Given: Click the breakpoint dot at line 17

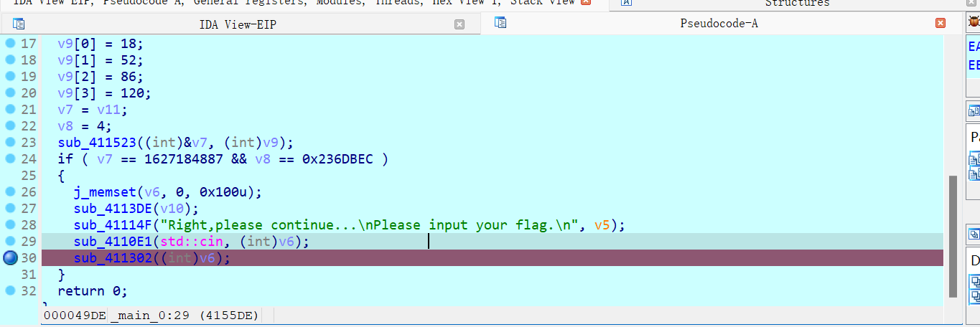Looking at the screenshot, I should point(10,44).
